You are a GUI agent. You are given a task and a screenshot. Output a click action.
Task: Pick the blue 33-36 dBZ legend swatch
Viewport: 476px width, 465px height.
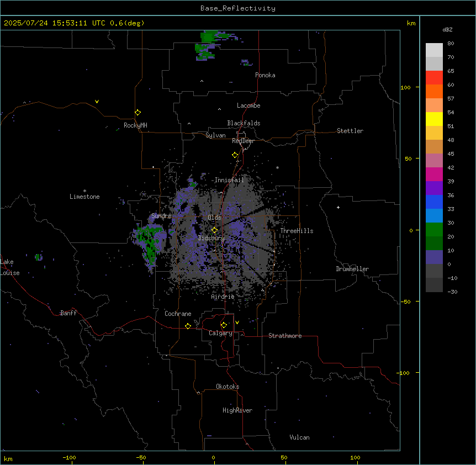tap(434, 202)
